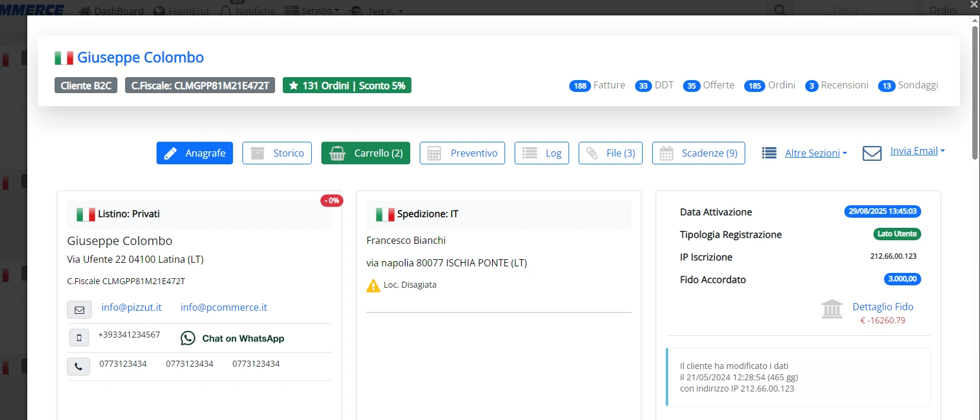Click Notifiche in the background navbar

point(248,11)
